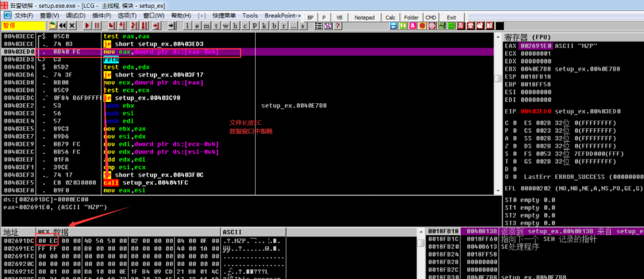
Task: Execute till return with the red arrow icon
Action: pos(156,25)
